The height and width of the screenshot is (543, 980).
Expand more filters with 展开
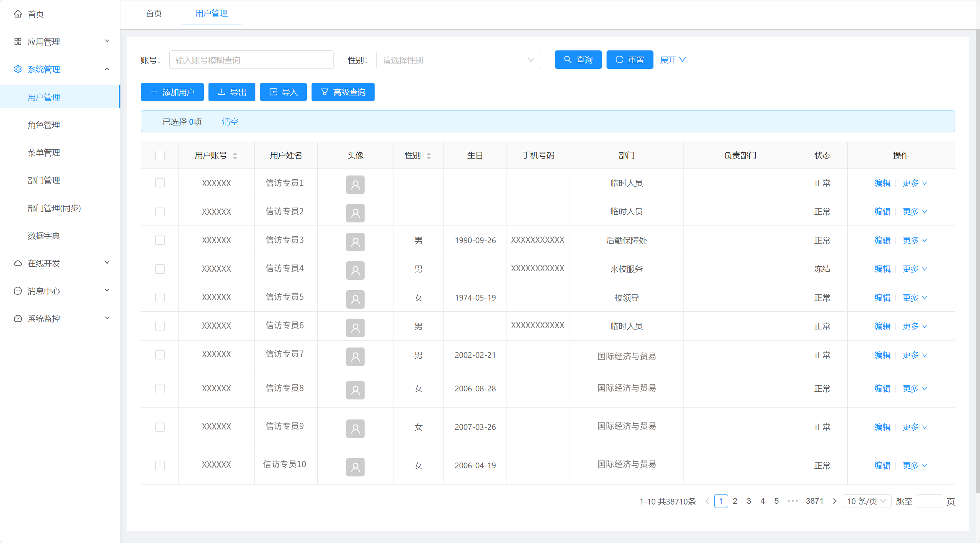673,60
